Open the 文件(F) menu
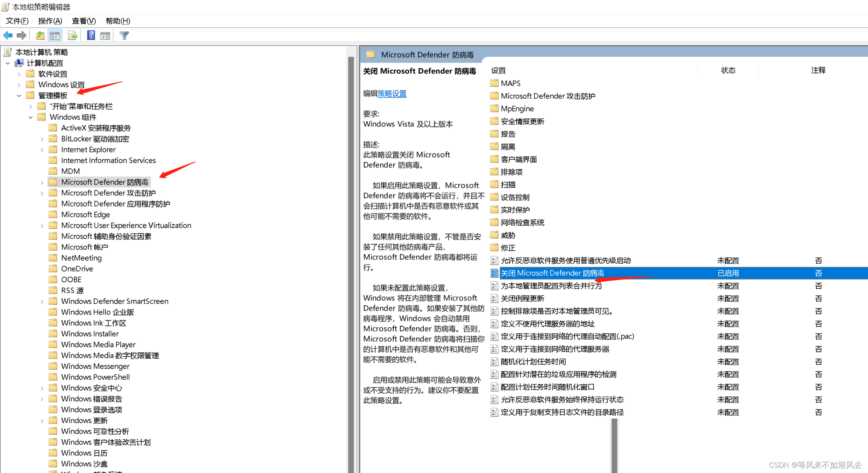Viewport: 868px width, 473px height. point(17,21)
